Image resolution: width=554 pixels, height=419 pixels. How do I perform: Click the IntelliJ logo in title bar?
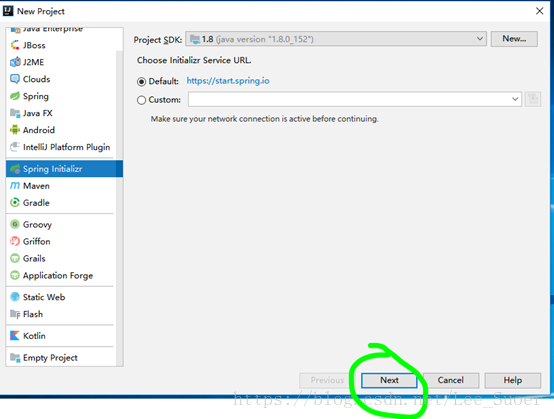click(x=8, y=11)
